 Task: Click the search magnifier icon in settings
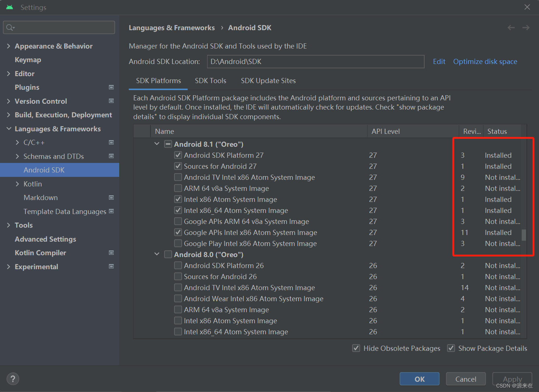click(x=10, y=28)
